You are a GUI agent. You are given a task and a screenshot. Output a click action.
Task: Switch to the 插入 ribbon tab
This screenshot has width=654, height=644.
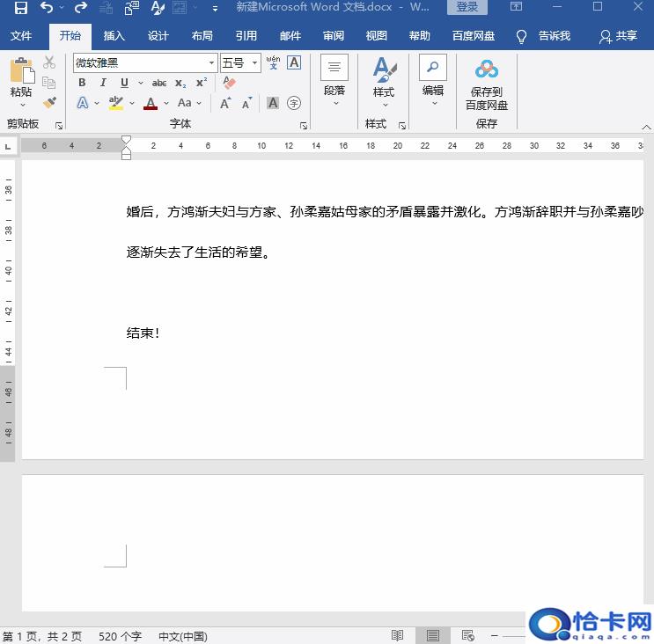(x=114, y=36)
